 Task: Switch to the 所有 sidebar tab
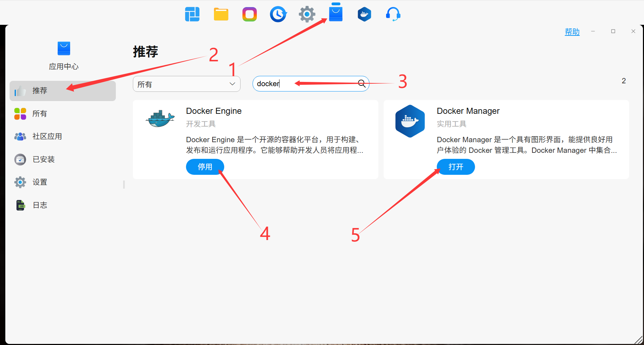pyautogui.click(x=63, y=114)
